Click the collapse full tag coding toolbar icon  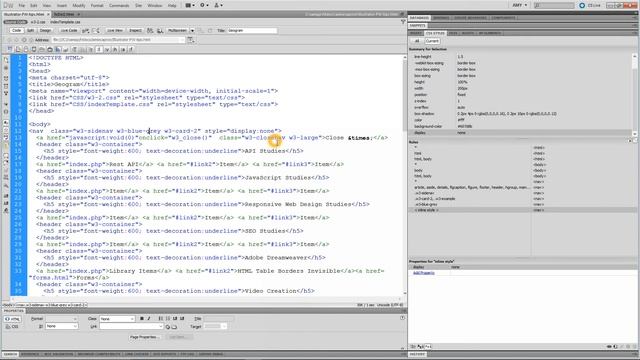pos(6,78)
